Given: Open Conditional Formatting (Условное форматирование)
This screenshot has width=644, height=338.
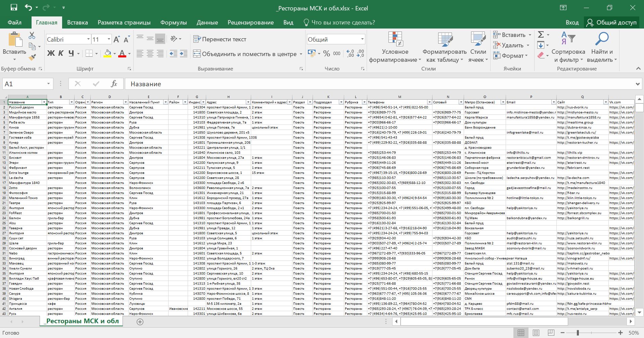Looking at the screenshot, I should pos(395,47).
